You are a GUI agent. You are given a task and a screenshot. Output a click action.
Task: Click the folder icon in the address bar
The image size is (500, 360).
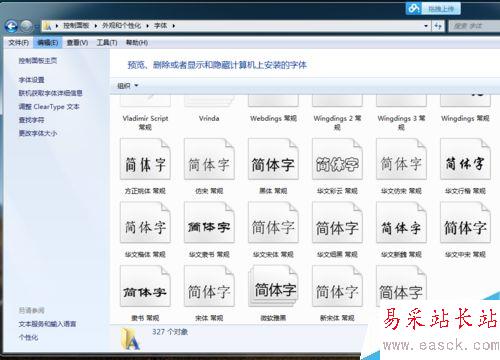[x=48, y=26]
